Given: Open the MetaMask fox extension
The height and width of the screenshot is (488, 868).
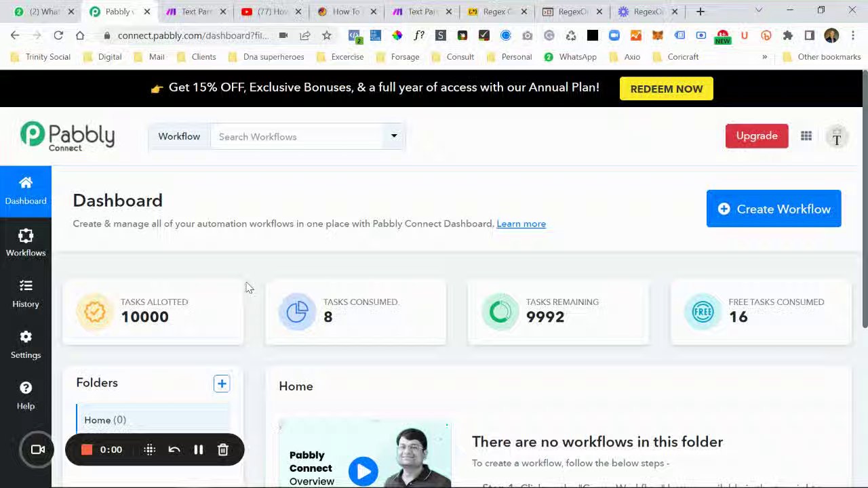Looking at the screenshot, I should point(658,35).
